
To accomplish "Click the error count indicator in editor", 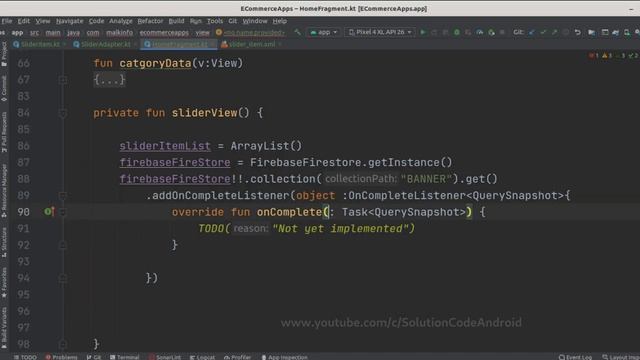I will (x=594, y=56).
